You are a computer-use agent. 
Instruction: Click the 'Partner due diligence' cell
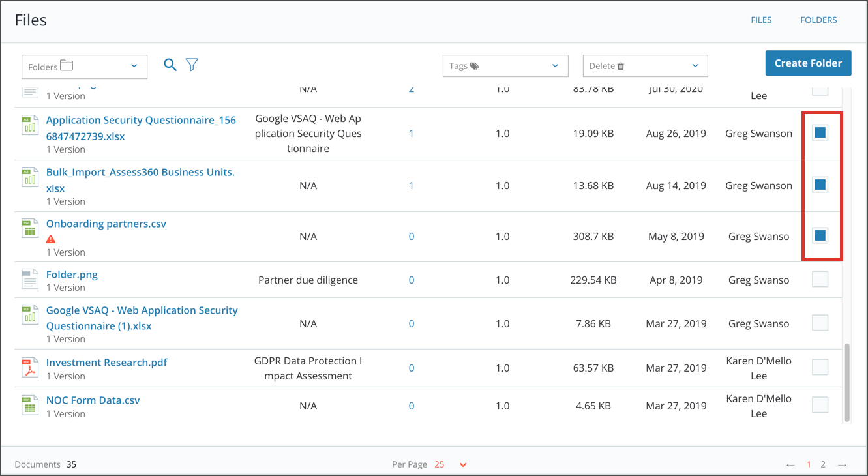click(x=308, y=280)
